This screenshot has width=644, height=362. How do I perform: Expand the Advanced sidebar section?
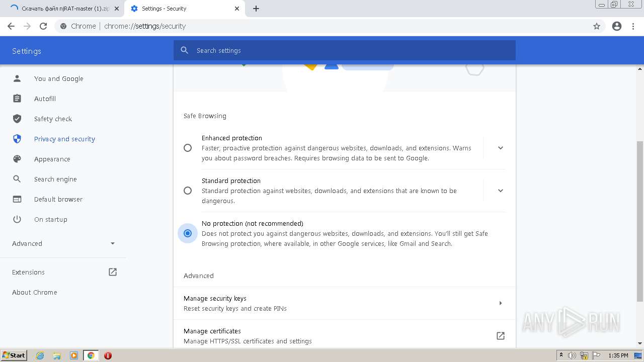click(63, 243)
